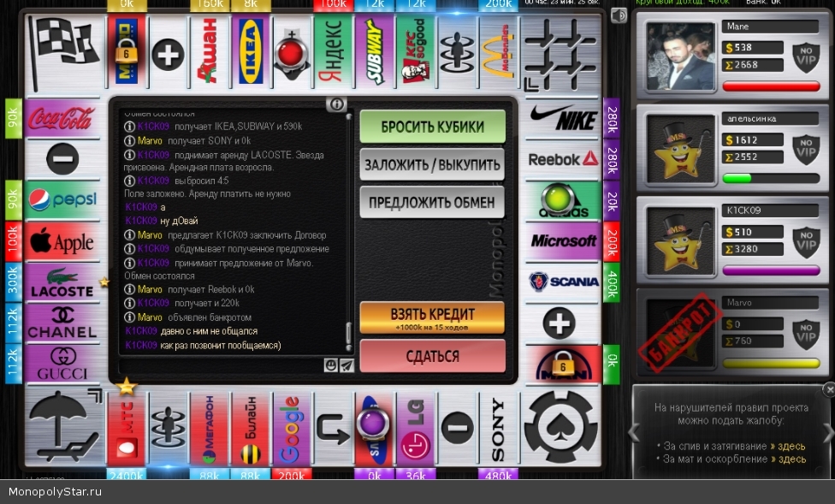
Task: Select the МегаФон board cell
Action: [210, 430]
